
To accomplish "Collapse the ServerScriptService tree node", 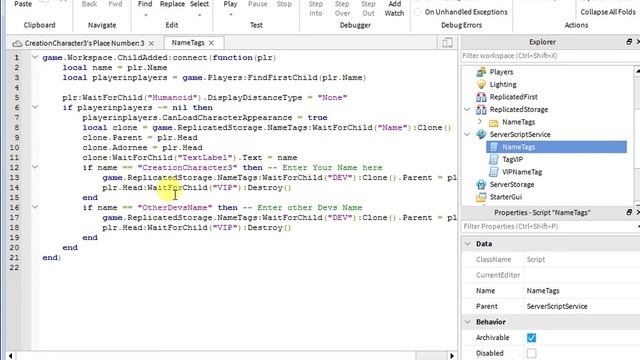I will (x=467, y=134).
